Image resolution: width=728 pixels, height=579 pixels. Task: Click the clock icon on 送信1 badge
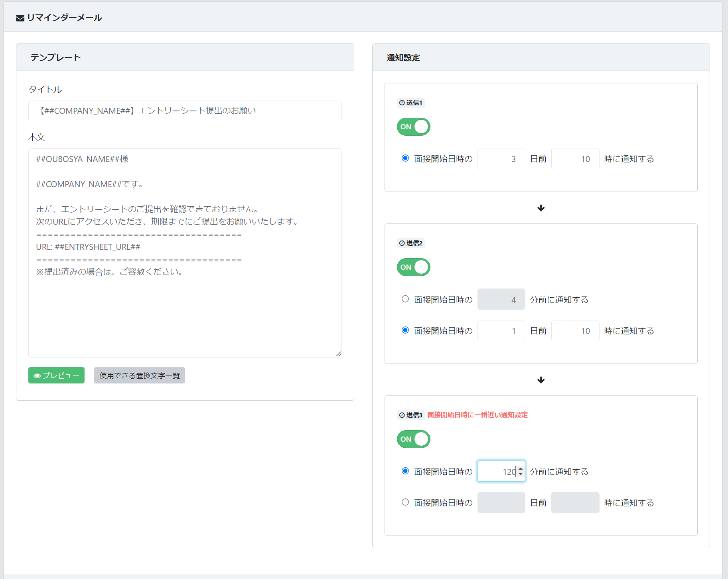(x=402, y=103)
